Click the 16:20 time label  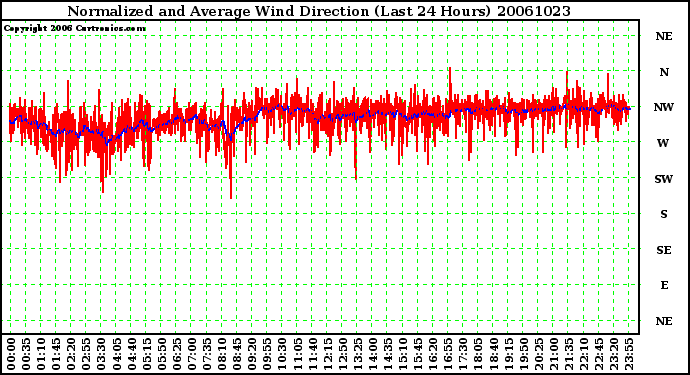[x=433, y=354]
